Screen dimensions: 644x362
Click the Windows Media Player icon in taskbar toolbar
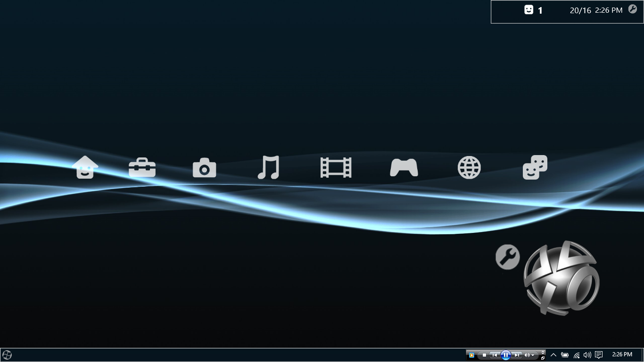(471, 355)
